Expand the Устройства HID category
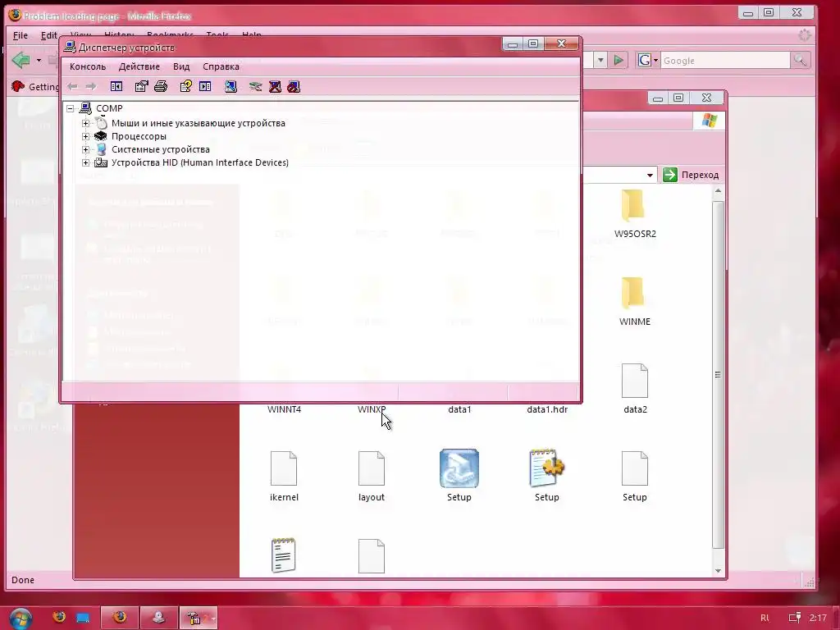Viewport: 840px width, 630px height. point(85,162)
